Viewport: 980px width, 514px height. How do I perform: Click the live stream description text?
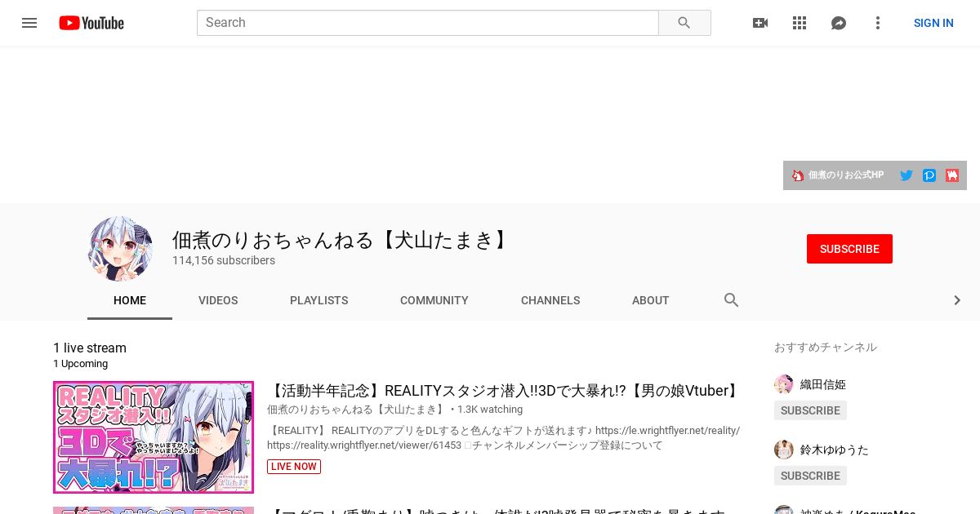click(504, 438)
